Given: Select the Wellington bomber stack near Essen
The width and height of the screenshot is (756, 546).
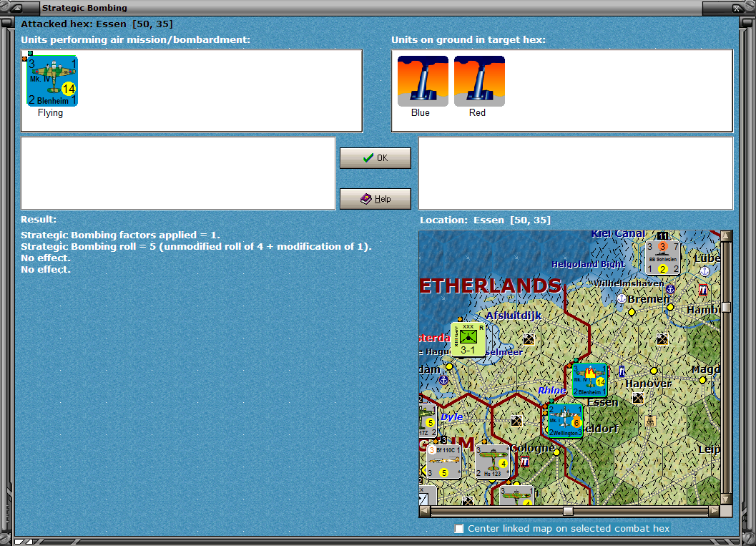Looking at the screenshot, I should pyautogui.click(x=564, y=420).
